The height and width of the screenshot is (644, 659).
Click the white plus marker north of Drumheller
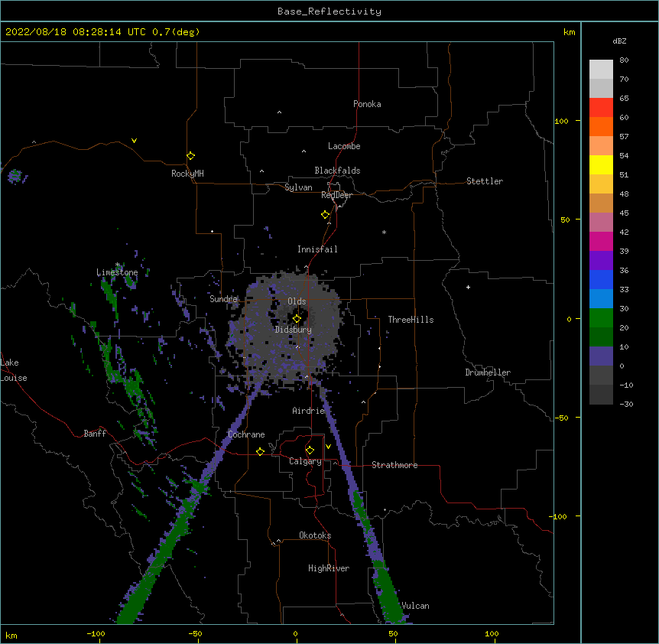point(468,287)
